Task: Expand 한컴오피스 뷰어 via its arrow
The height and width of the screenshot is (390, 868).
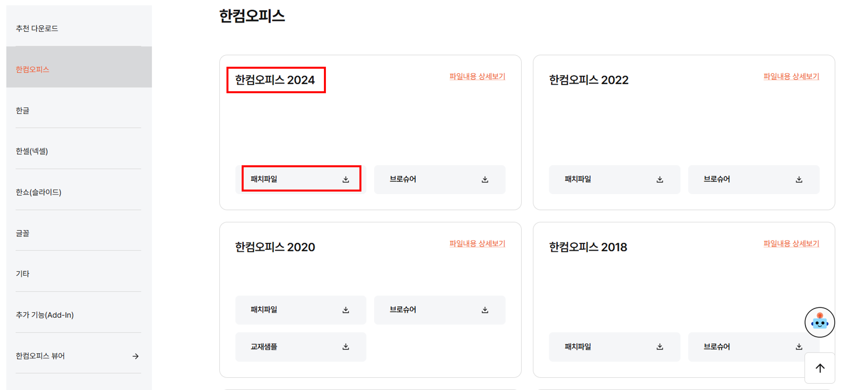Action: (x=136, y=356)
